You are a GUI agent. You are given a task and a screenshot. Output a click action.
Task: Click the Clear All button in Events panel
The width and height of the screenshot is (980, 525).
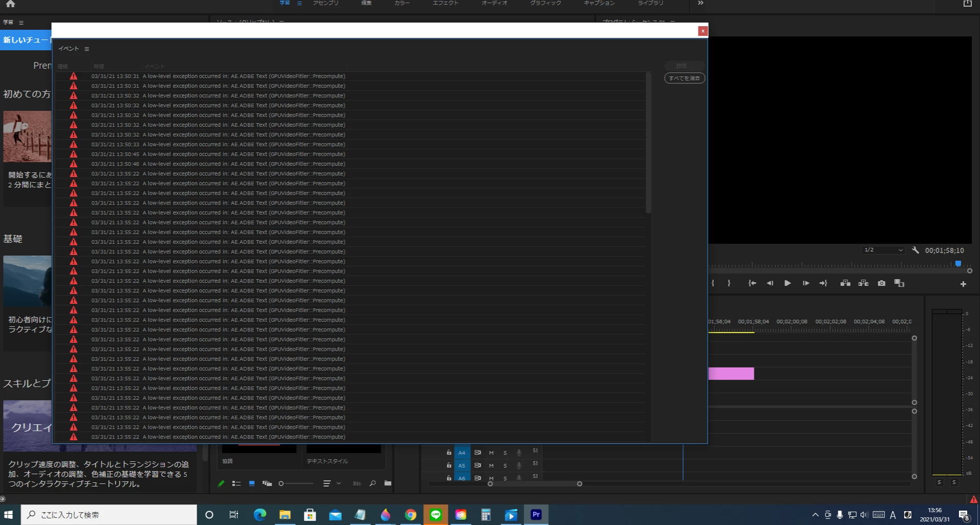684,78
